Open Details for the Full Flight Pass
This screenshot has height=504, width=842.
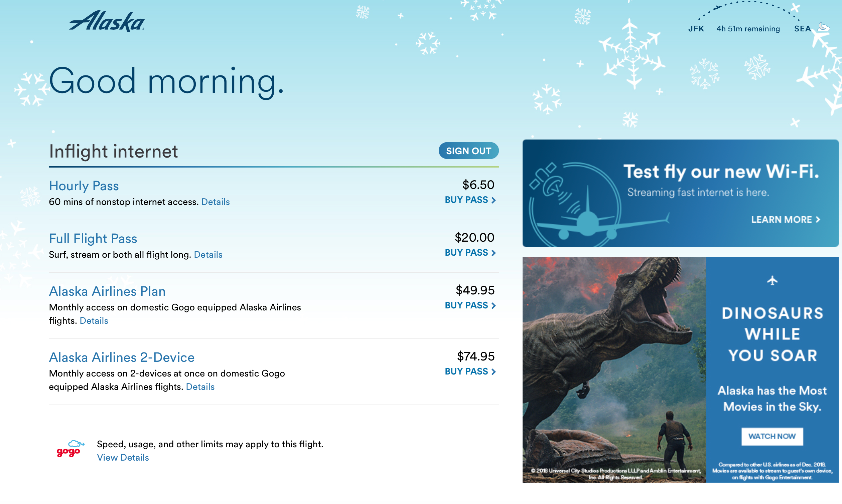(208, 255)
